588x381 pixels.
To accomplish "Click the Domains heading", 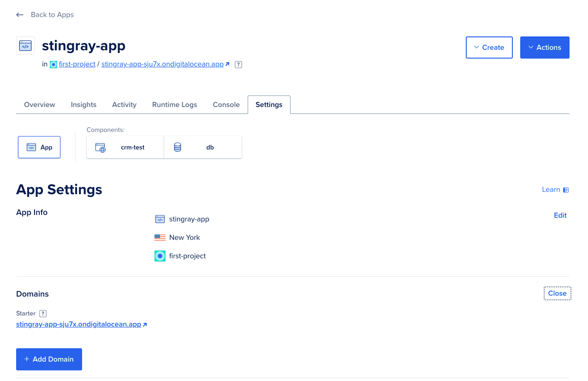I will 32,294.
